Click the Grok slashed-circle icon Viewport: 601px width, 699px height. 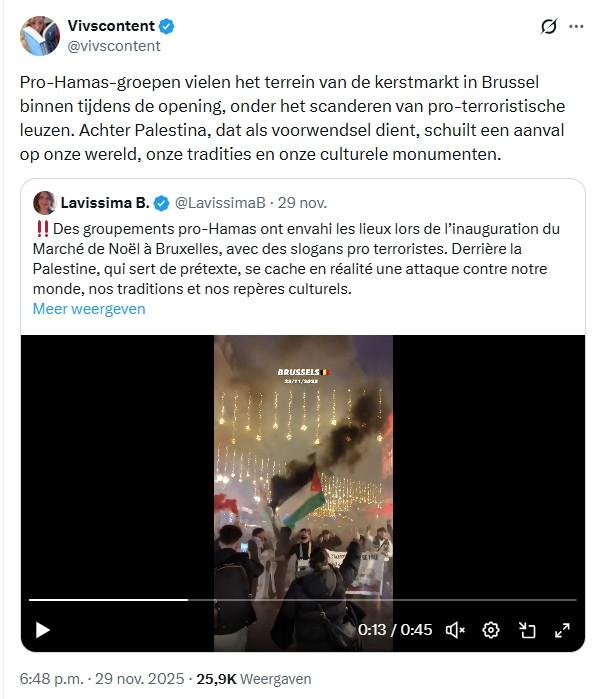(549, 26)
